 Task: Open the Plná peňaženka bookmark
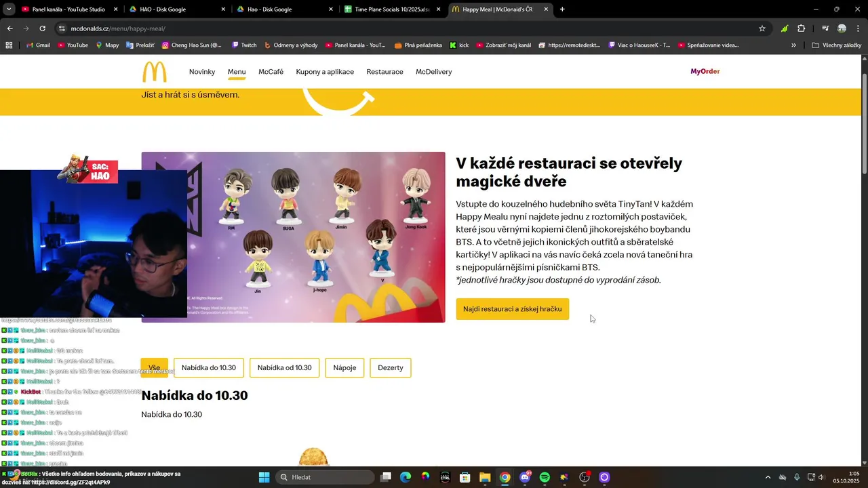click(x=417, y=45)
